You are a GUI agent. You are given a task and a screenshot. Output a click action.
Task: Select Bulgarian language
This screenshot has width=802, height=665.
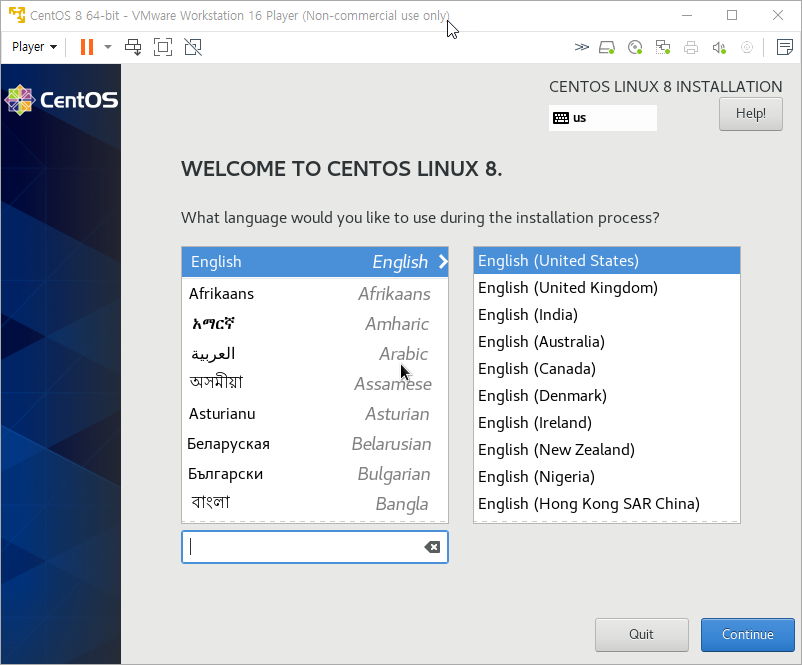click(315, 474)
